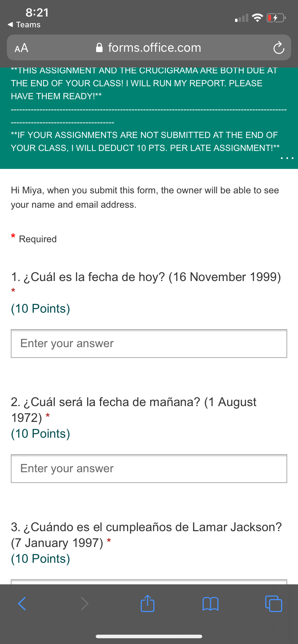Tap the Wi-Fi status icon

[257, 18]
